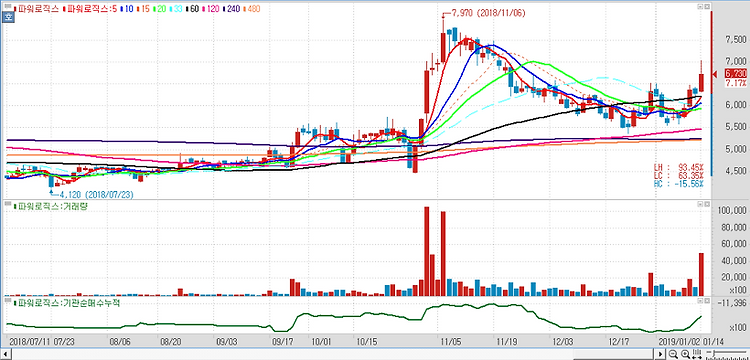This screenshot has width=750, height=360.
Task: Click the red current price arrow marker
Action: [x=716, y=74]
